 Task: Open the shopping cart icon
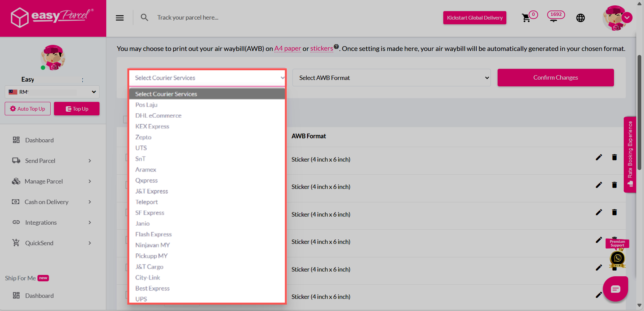[x=526, y=18]
